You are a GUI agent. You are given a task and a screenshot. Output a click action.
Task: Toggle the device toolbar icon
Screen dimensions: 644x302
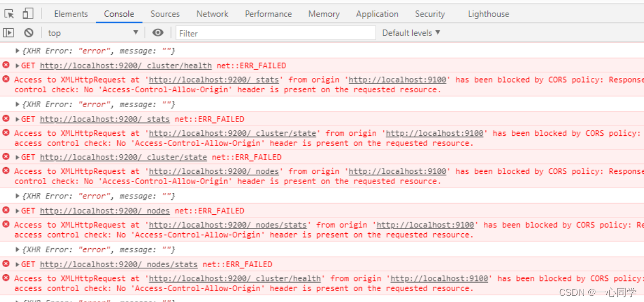[x=28, y=14]
